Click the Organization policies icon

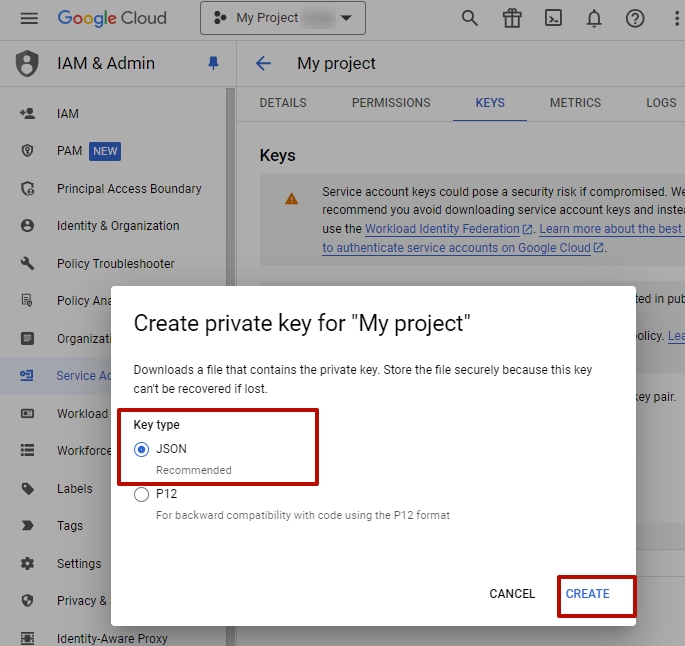pos(27,338)
